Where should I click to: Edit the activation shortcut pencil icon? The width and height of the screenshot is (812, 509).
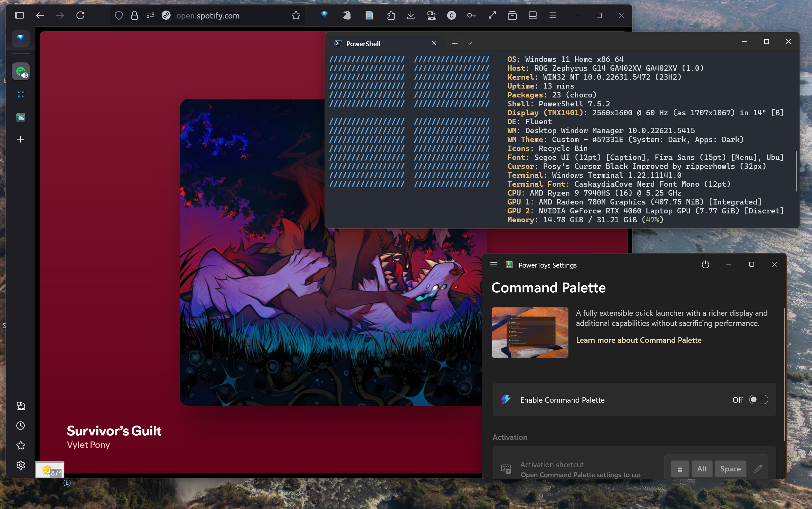[758, 469]
